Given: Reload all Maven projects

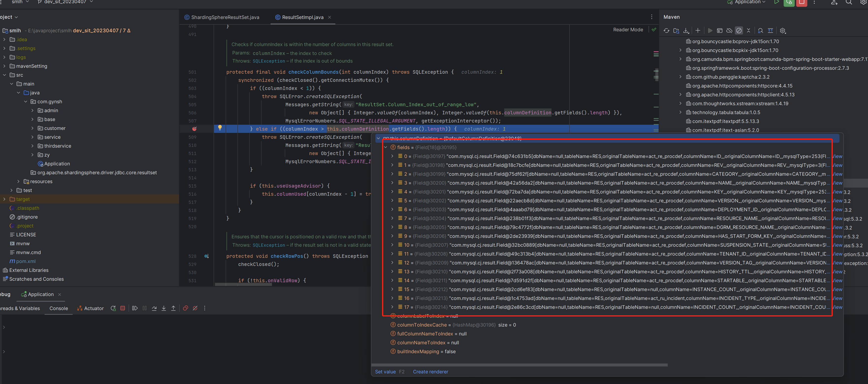Looking at the screenshot, I should [x=666, y=30].
